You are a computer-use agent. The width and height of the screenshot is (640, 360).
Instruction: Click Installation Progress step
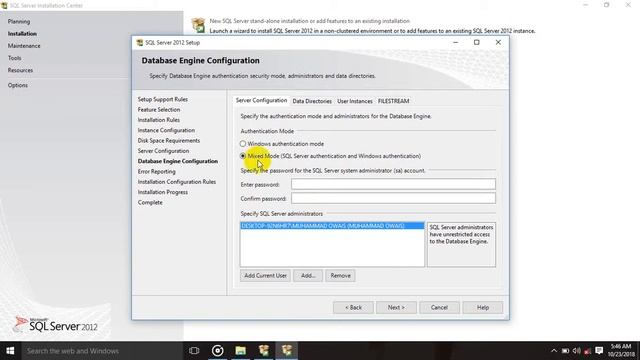(162, 192)
